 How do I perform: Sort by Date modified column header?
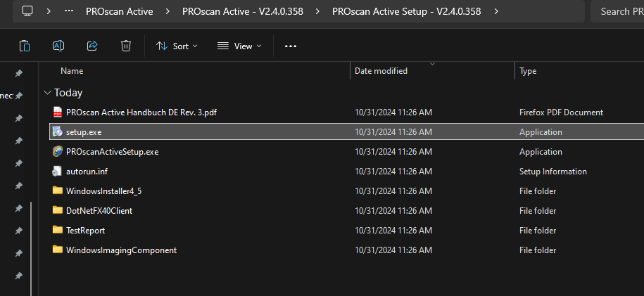[x=381, y=71]
